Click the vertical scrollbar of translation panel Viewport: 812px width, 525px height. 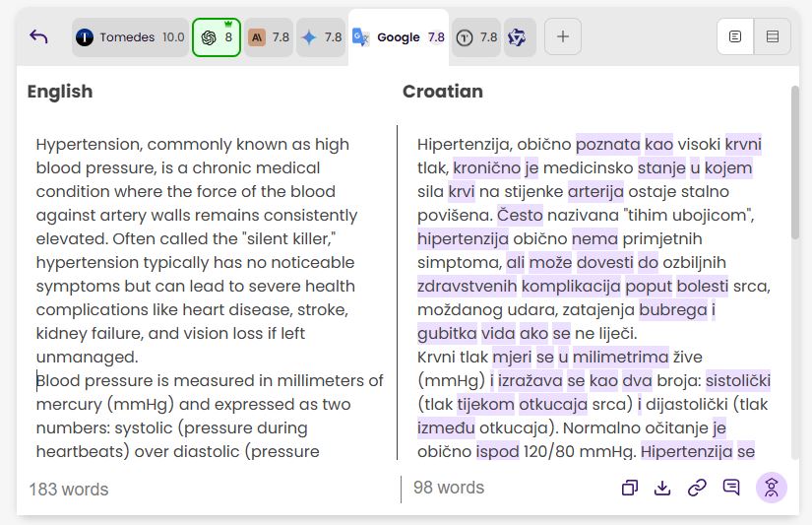pos(794,163)
